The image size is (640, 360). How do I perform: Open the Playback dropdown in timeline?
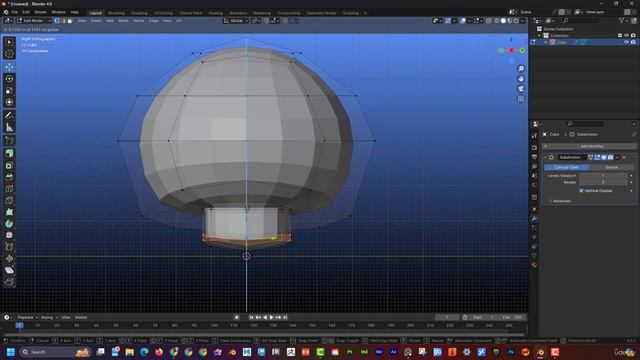[x=27, y=317]
